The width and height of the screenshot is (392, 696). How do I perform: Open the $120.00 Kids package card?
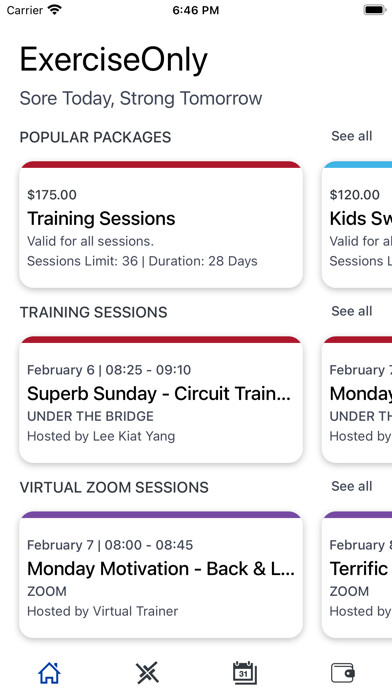coord(357,225)
